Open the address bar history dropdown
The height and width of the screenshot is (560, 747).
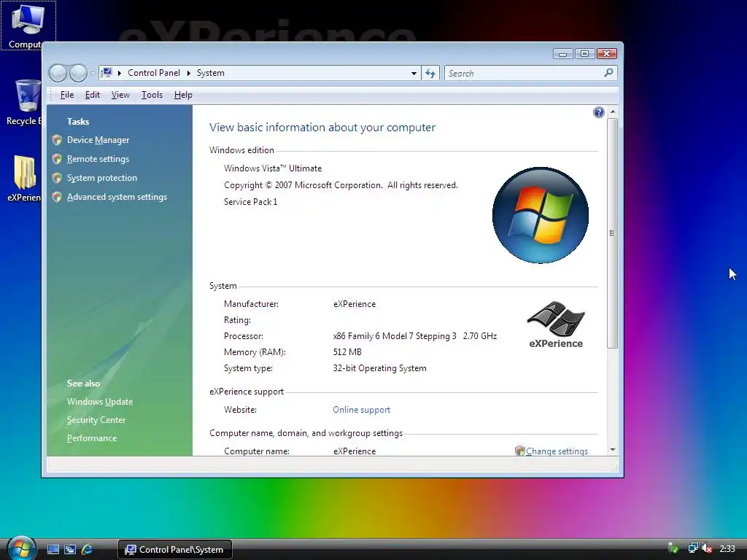(x=414, y=74)
